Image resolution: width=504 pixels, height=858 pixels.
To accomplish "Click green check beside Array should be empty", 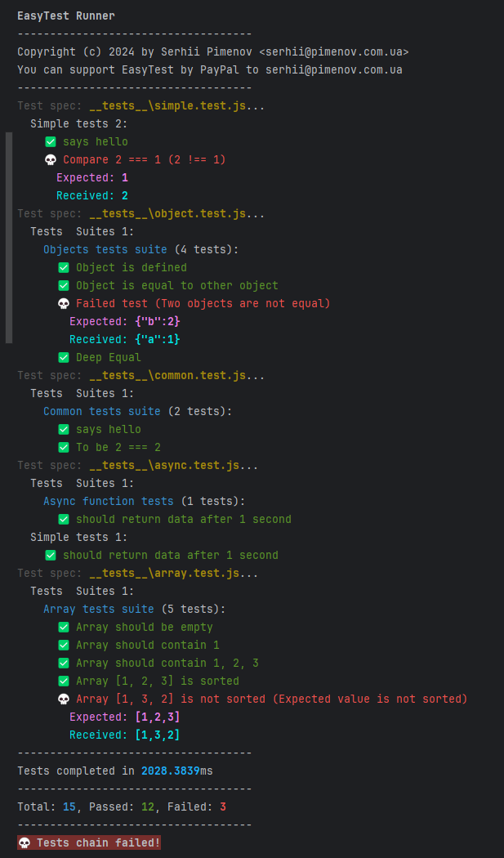I will tap(64, 627).
